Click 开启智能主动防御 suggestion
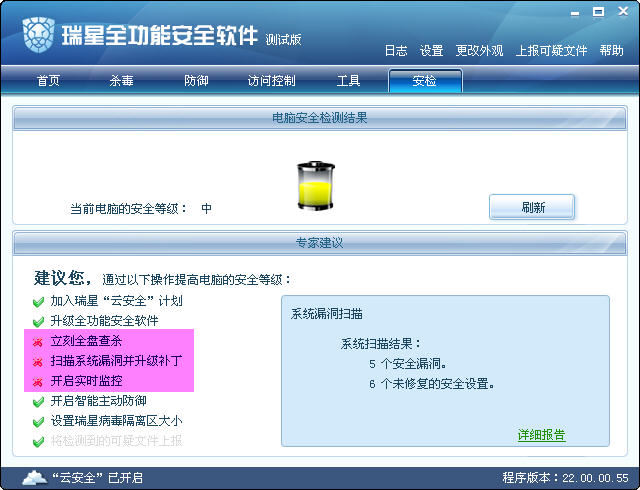 (x=98, y=401)
